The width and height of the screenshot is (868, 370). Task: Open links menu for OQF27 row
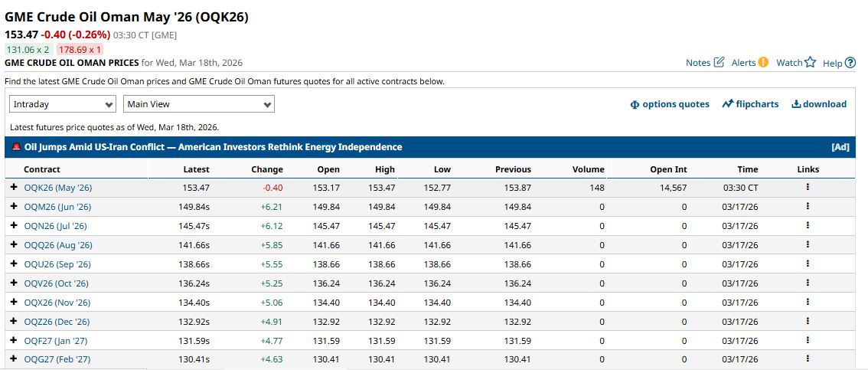(808, 340)
